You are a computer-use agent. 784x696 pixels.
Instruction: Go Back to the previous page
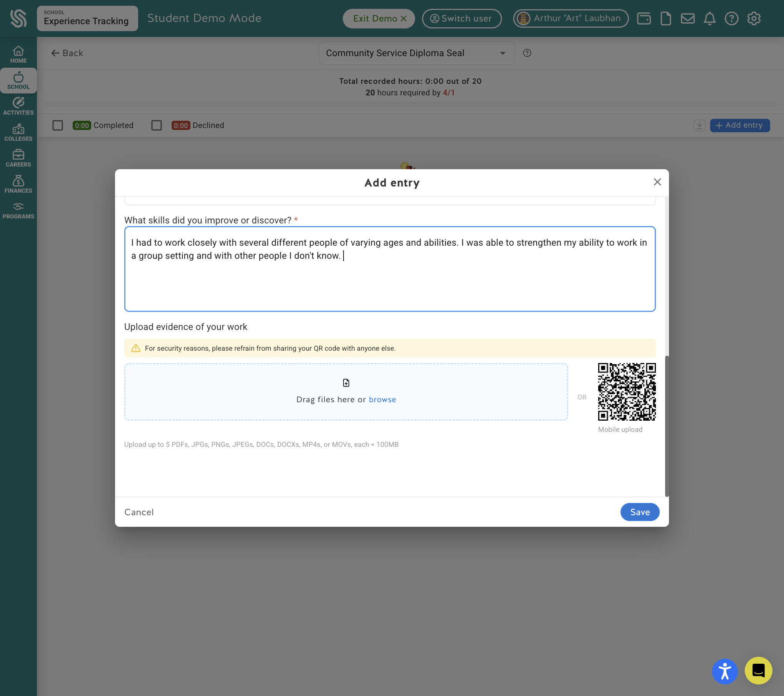pyautogui.click(x=67, y=53)
